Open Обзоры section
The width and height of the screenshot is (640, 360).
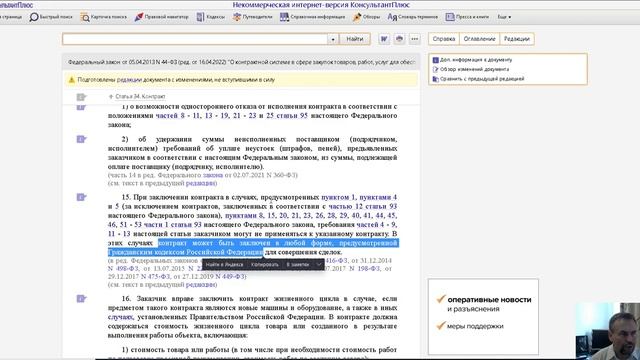pos(366,17)
